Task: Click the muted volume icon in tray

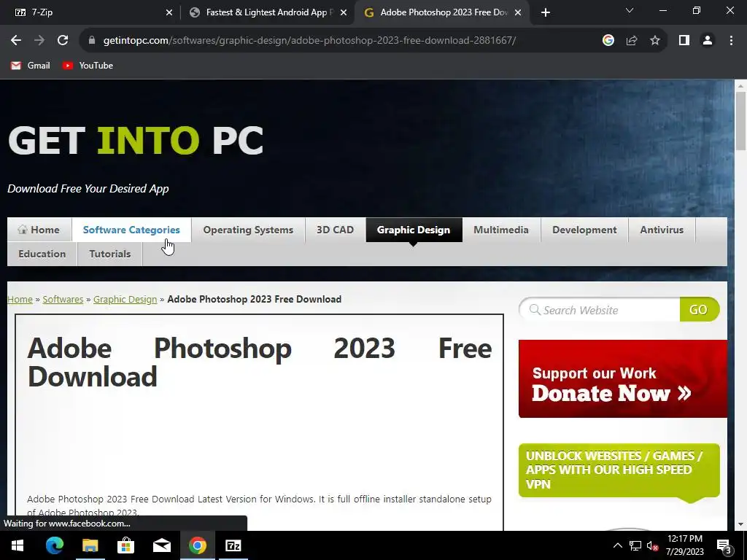Action: click(x=652, y=545)
